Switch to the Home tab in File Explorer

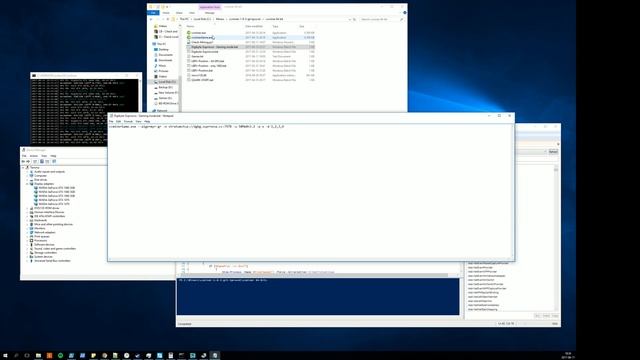pyautogui.click(x=166, y=13)
